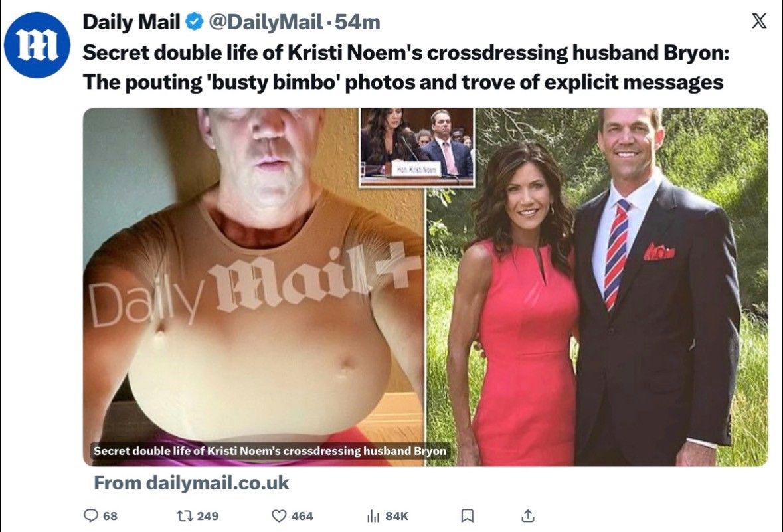Follow the From dailymail.co.uk link
Image resolution: width=783 pixels, height=532 pixels.
[x=191, y=483]
